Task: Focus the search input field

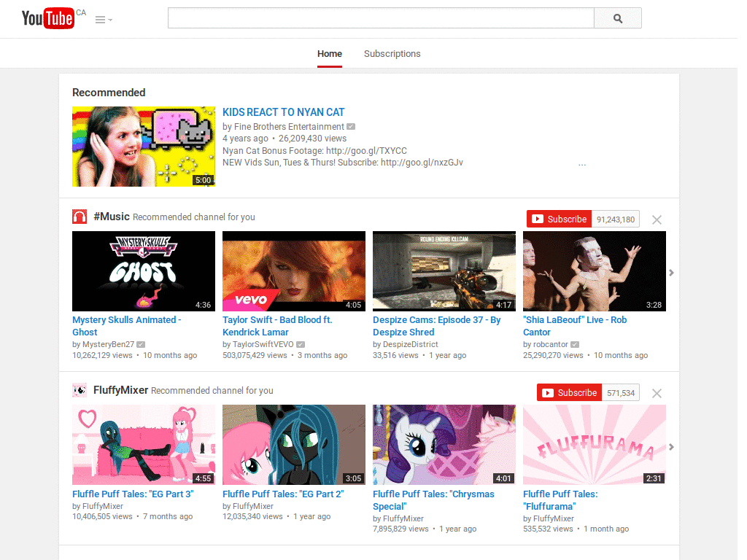Action: pos(381,18)
